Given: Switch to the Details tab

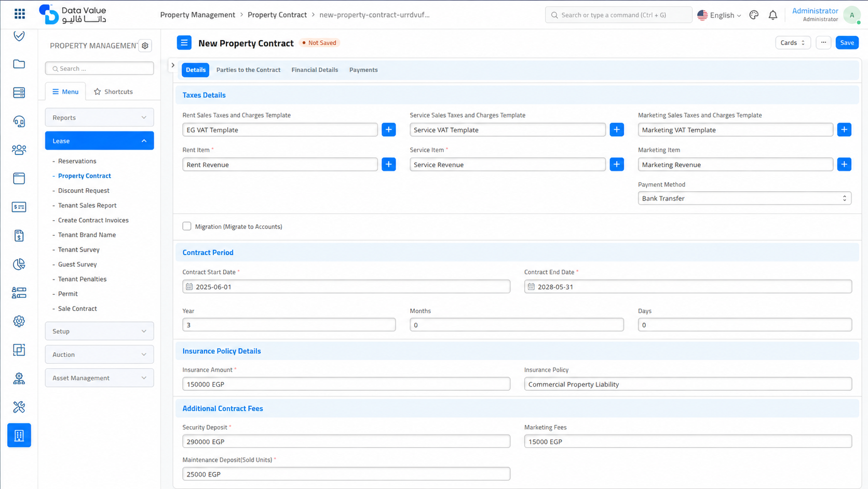Looking at the screenshot, I should pos(196,70).
